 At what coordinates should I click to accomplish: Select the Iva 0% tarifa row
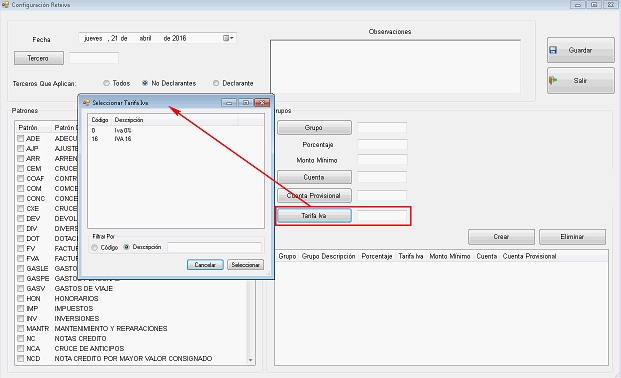[x=176, y=130]
